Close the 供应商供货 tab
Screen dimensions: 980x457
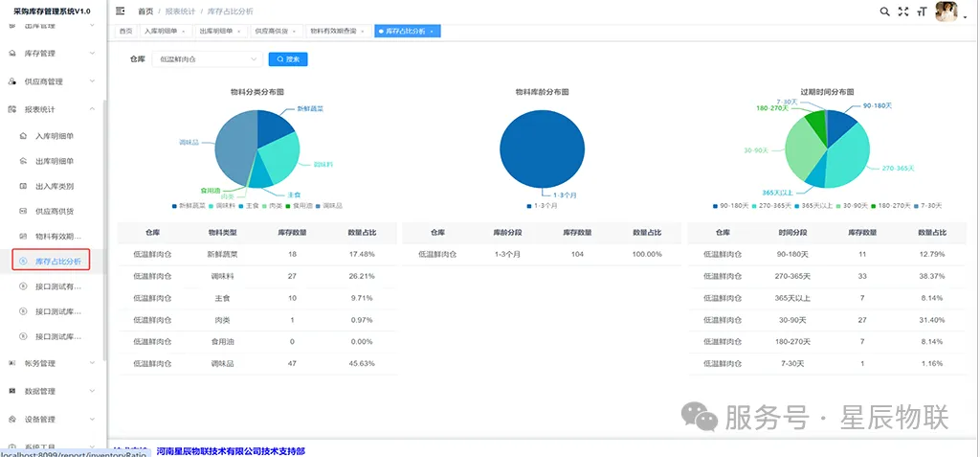pos(294,32)
